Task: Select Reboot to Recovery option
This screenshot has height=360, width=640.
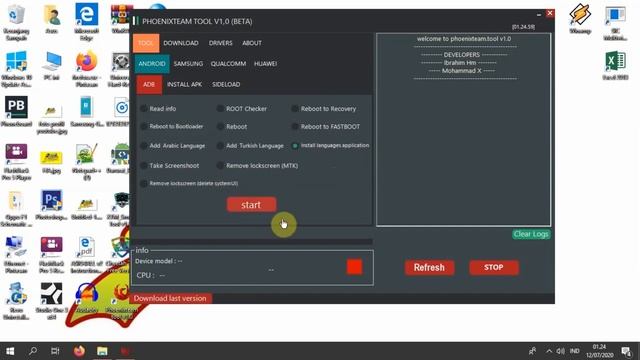Action: (x=324, y=109)
